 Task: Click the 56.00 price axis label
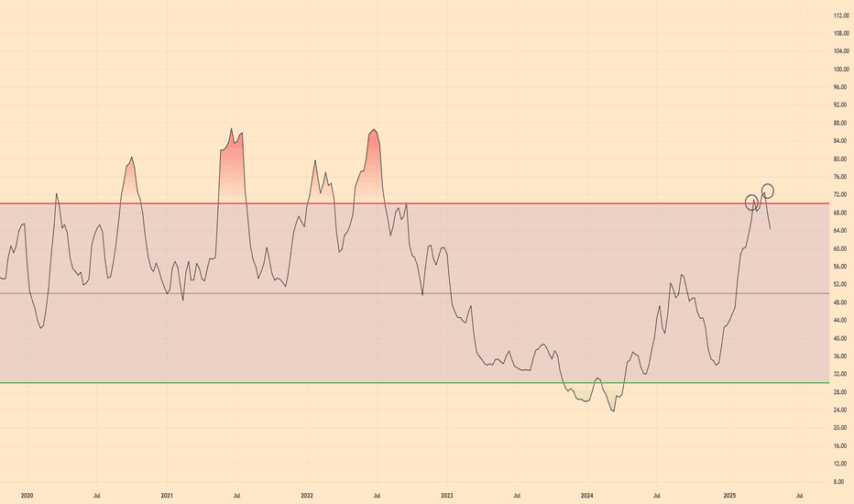(x=841, y=267)
